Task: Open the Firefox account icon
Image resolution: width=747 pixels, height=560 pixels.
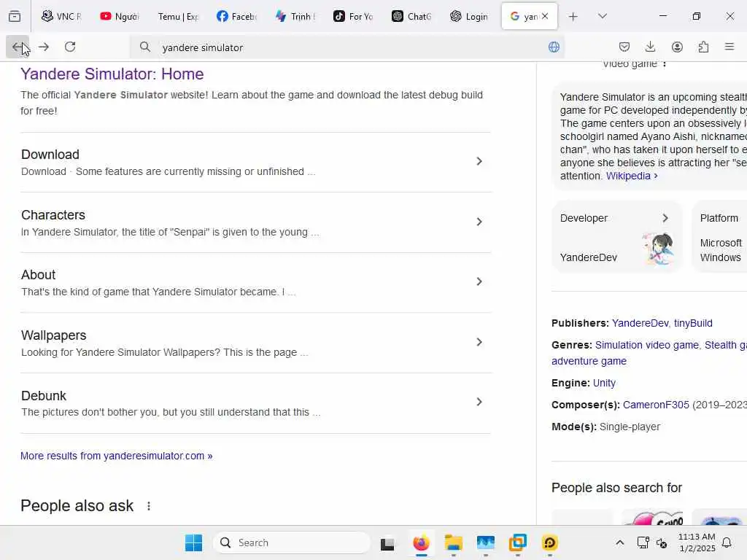Action: [x=677, y=47]
